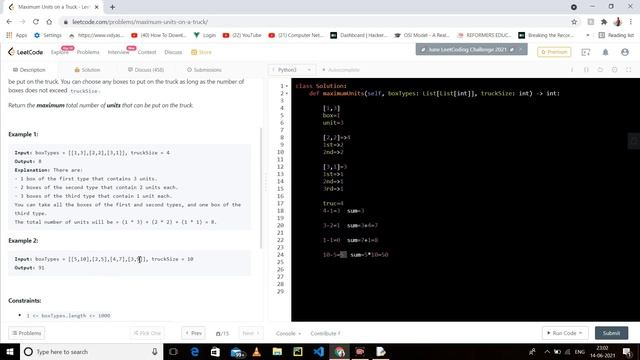
Task: Reset code to default with the revert icon
Action: 600,70
